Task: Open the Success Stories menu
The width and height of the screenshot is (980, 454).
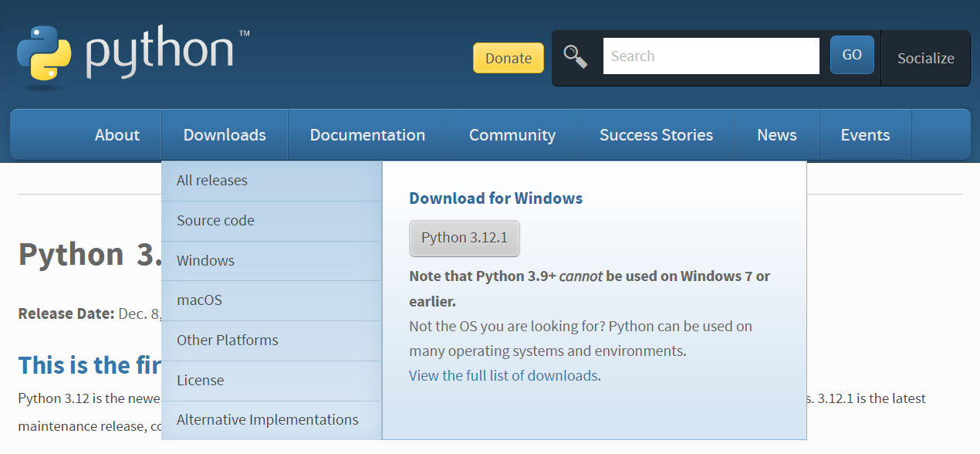Action: 656,135
